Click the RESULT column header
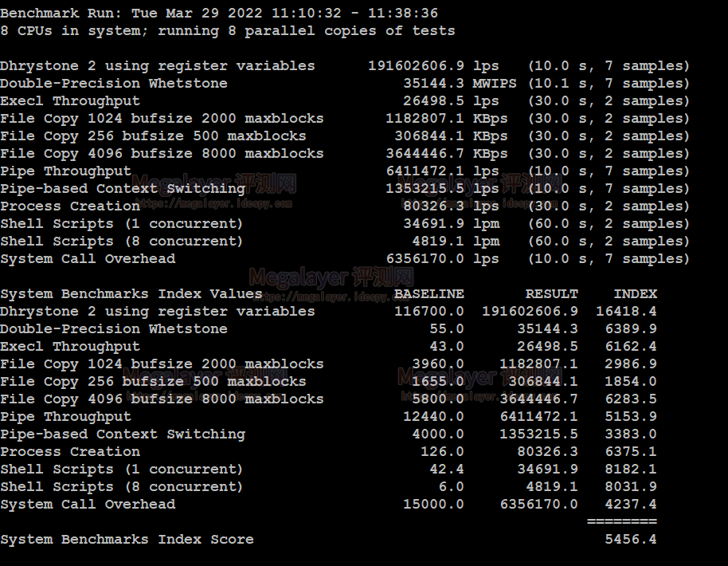 pos(551,294)
